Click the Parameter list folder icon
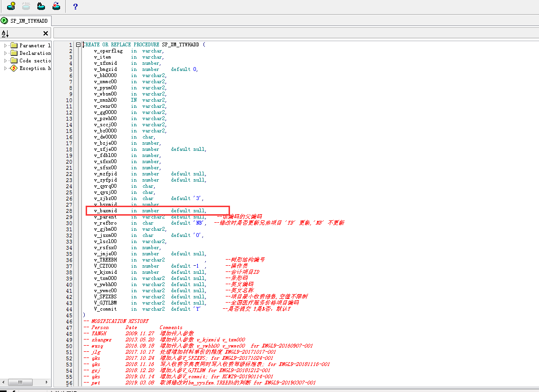This screenshot has height=392, width=539. (13, 45)
